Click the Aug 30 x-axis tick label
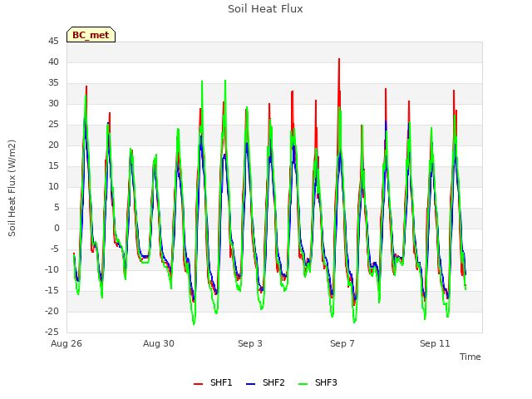The height and width of the screenshot is (399, 532). pos(159,343)
